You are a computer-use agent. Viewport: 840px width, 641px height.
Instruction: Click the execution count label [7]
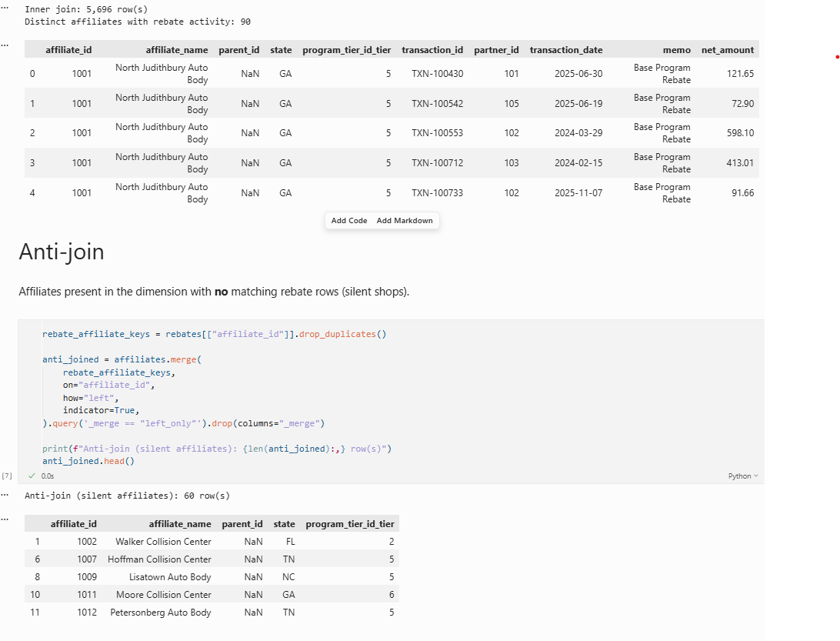[x=7, y=476]
